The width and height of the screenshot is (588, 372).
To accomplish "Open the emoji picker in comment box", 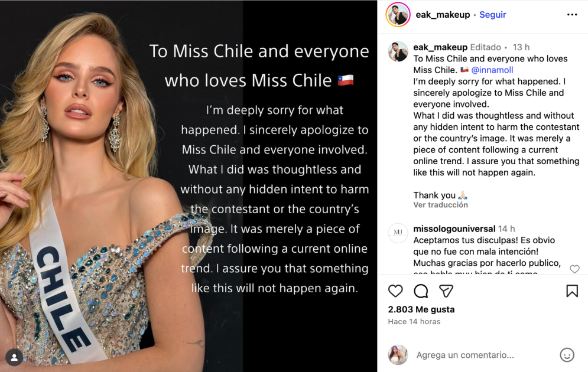I will pos(567,355).
